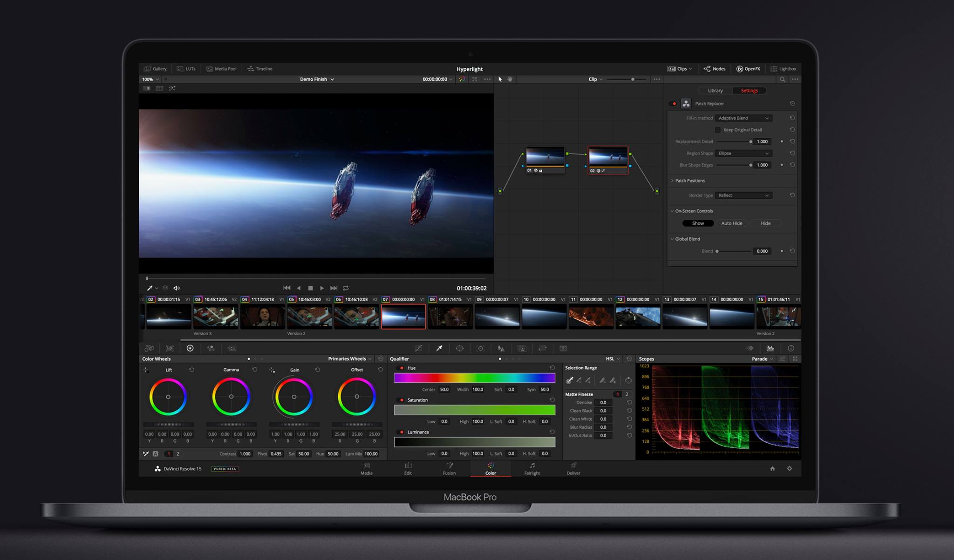
Task: Toggle Patch Replacer effect red dot
Action: coord(674,103)
